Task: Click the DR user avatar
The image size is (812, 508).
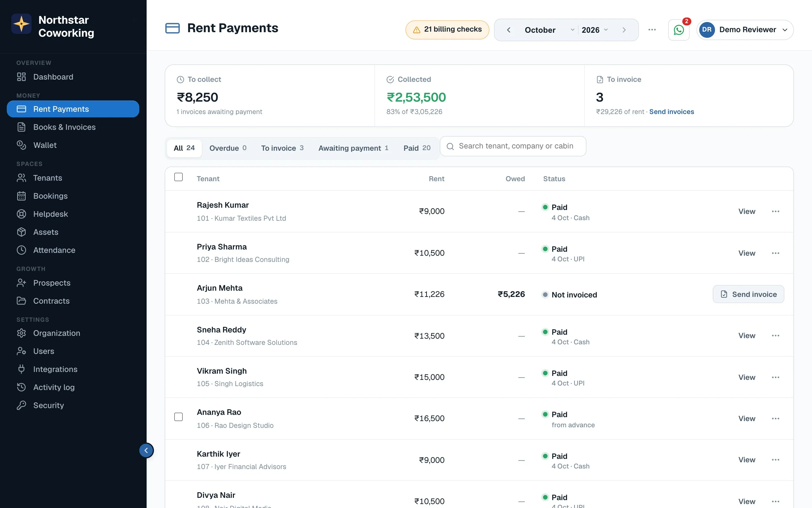Action: (x=707, y=30)
